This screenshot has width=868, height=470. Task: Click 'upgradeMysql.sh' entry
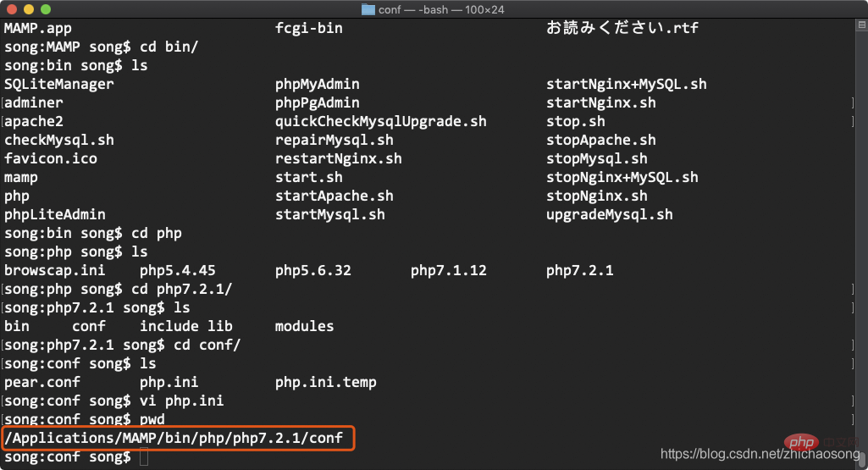[610, 214]
